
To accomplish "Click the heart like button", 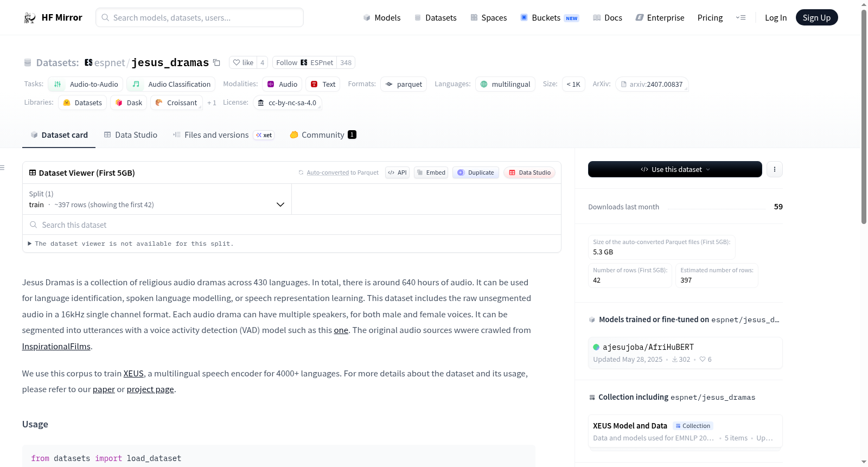I will [243, 62].
